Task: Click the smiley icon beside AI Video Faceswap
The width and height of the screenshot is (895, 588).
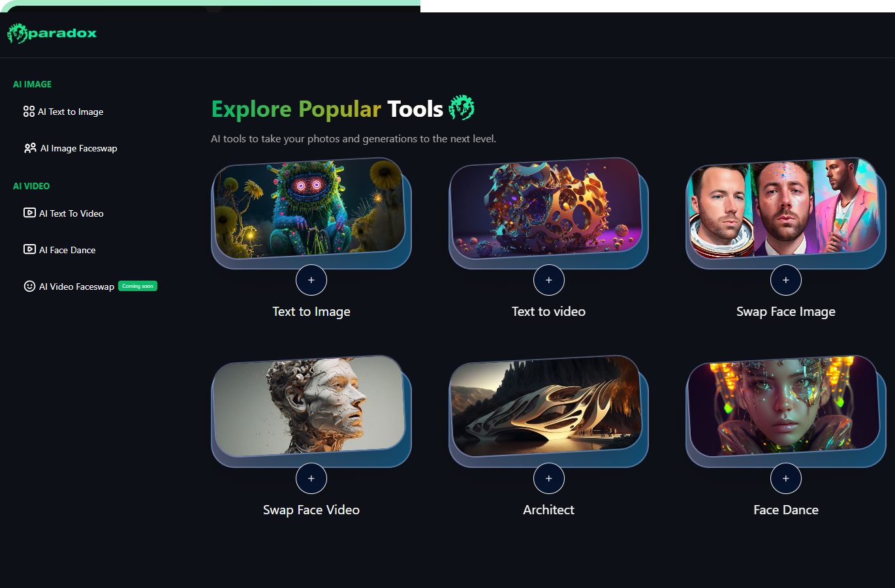Action: pos(29,286)
